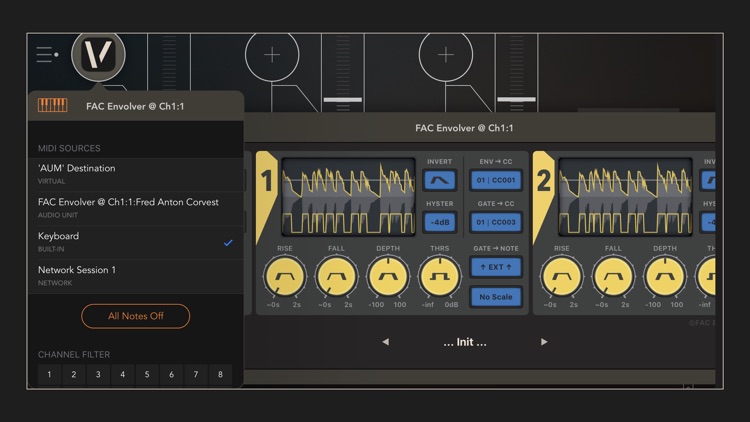
Task: Go to previous preset arrow
Action: (386, 342)
